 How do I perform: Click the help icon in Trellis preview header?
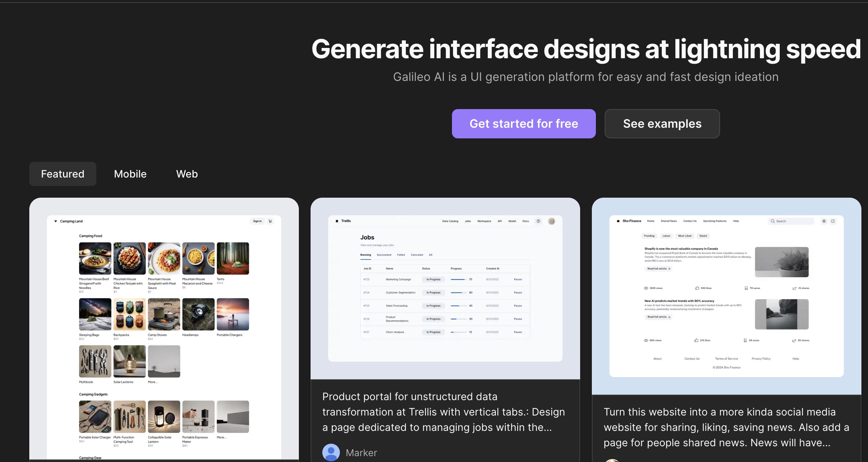[x=538, y=221]
